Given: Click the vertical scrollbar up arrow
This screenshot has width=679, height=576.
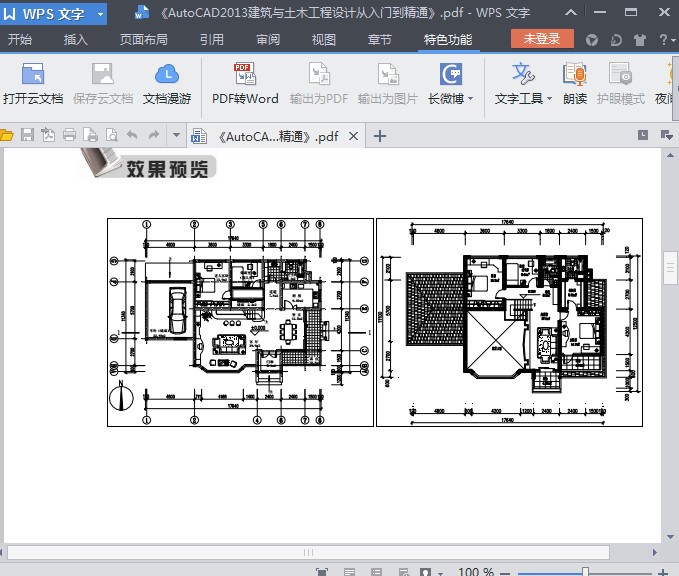Looking at the screenshot, I should (670, 155).
